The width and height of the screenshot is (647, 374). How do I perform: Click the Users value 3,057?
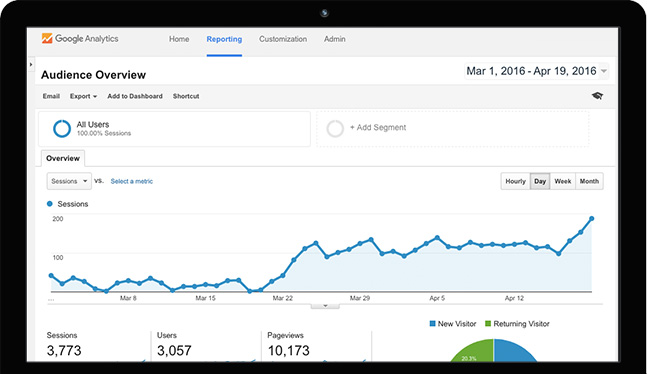[x=174, y=351]
